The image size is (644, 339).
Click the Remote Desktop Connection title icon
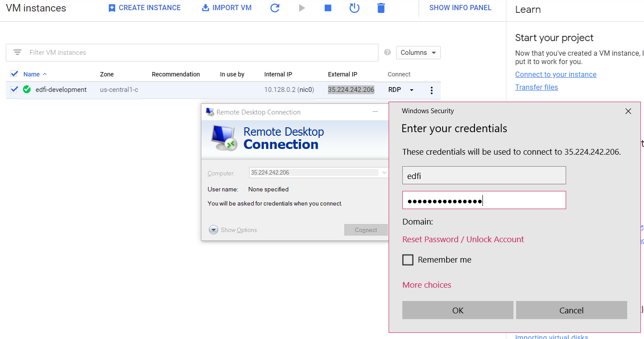(210, 112)
